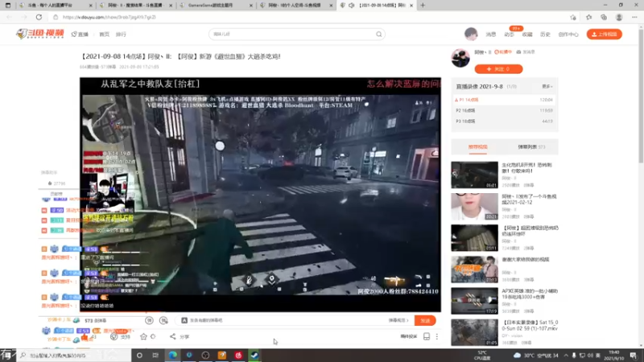This screenshot has width=644, height=362.
Task: Toggle danmaku display icon below player
Action: 149,320
